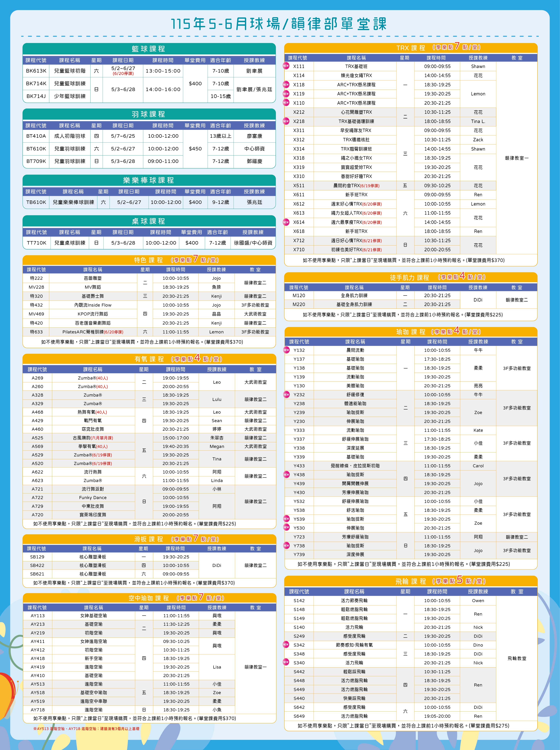Click the 戰鬥有氧 course name

pos(93,420)
